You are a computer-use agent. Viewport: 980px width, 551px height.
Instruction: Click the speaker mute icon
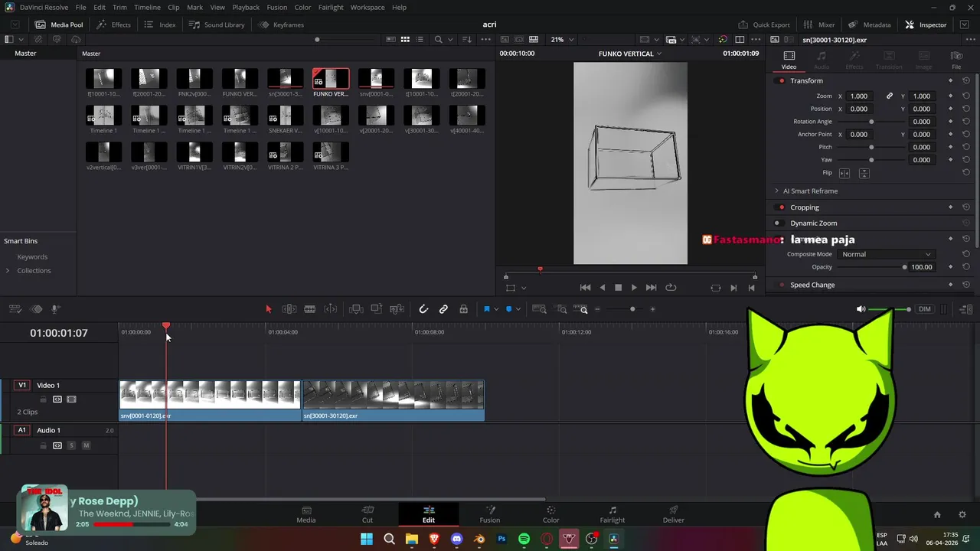pos(861,309)
